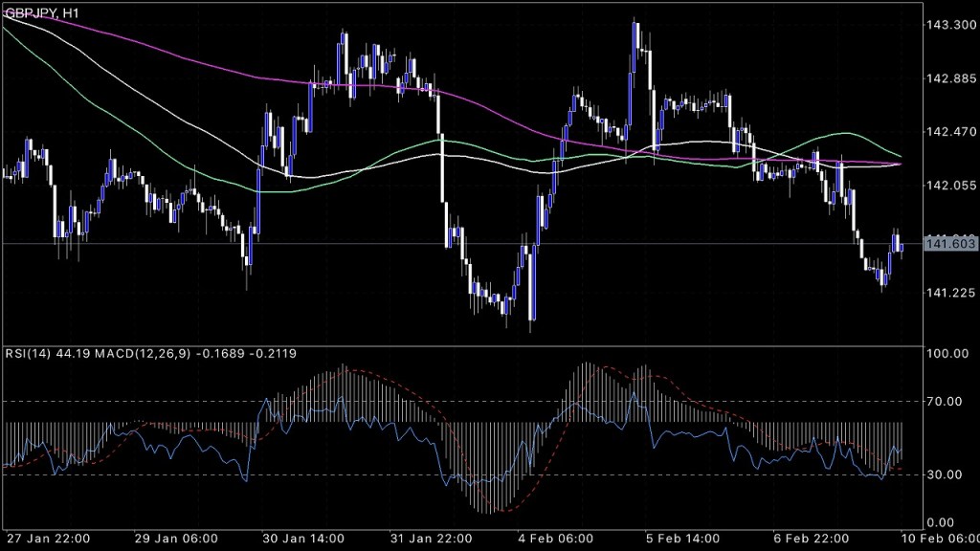The width and height of the screenshot is (980, 551).
Task: Click the 142.055 price axis label
Action: tap(950, 186)
